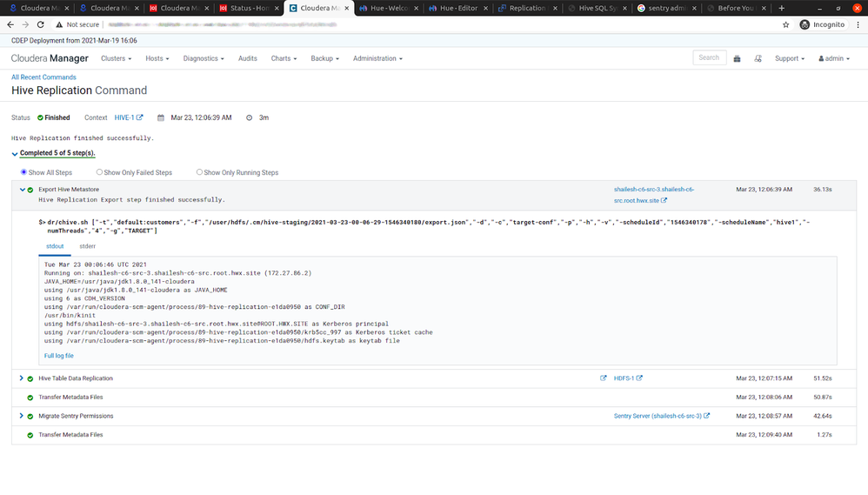868x495 pixels.
Task: Switch to stderr tab
Action: [x=88, y=246]
